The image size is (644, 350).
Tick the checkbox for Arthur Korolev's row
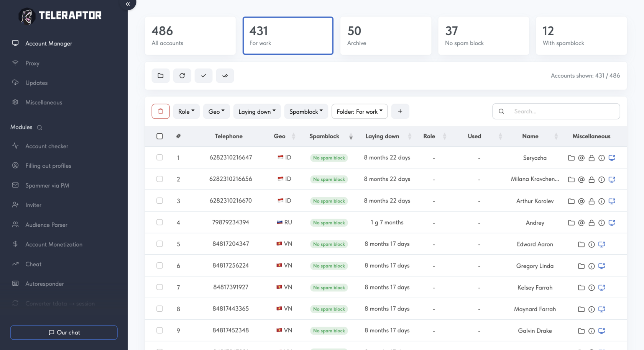coord(160,201)
